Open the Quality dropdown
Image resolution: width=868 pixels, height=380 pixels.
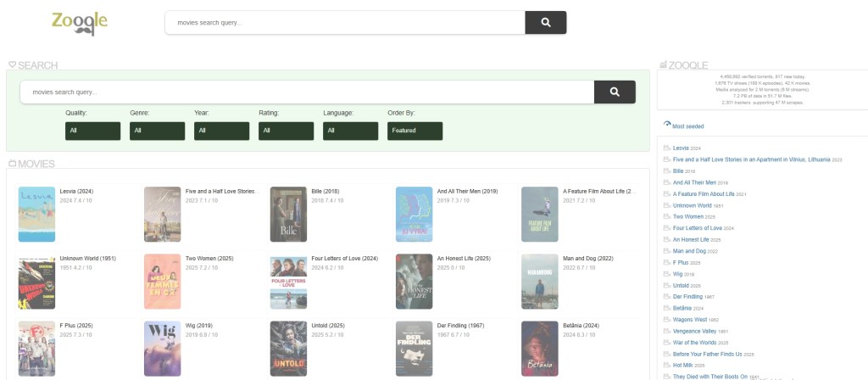[92, 131]
